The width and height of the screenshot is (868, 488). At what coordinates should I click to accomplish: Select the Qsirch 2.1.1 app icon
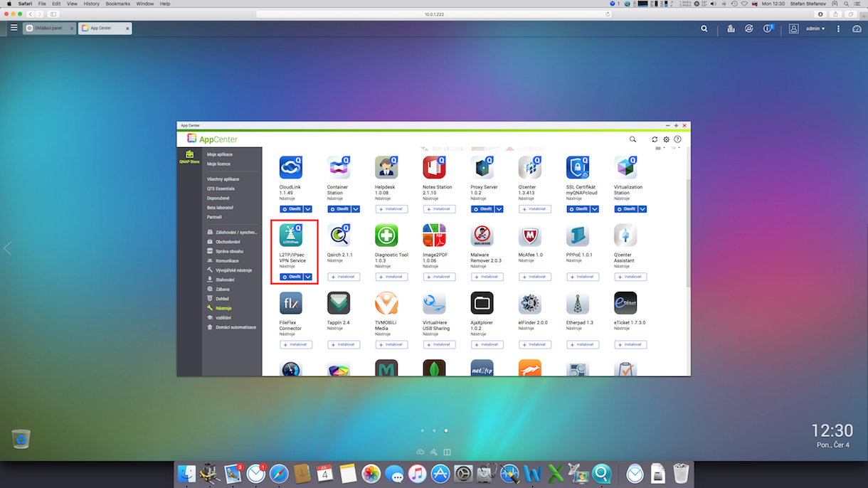pyautogui.click(x=339, y=235)
